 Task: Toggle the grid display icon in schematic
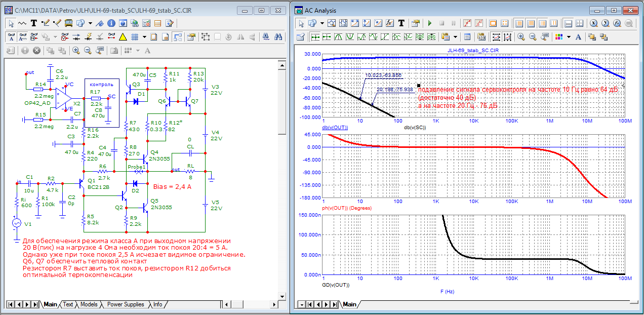(x=135, y=36)
